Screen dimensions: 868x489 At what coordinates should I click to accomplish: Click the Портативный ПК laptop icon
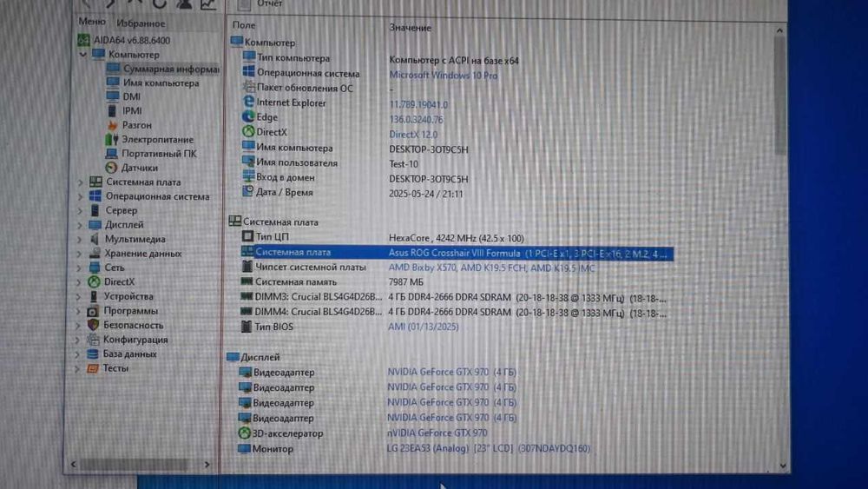pos(111,154)
